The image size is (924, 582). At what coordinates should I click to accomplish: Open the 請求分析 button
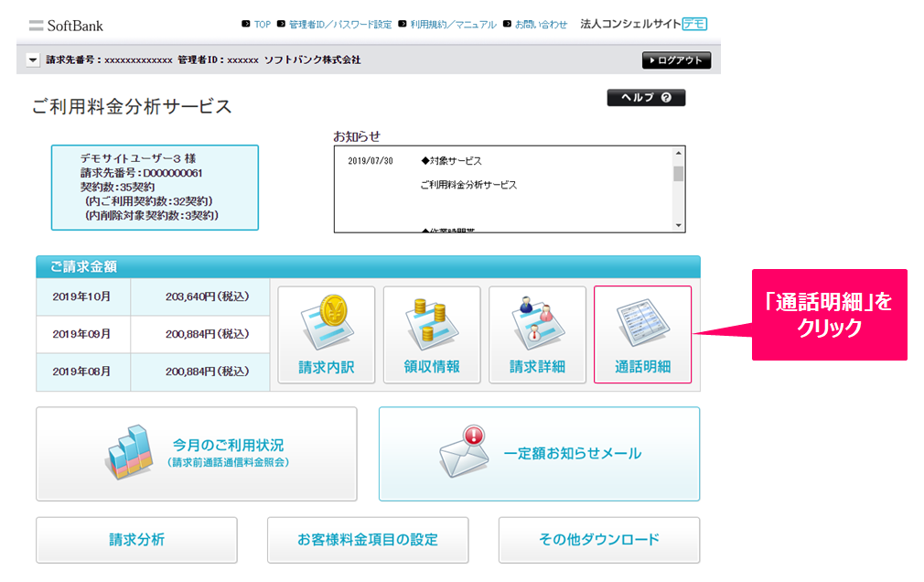136,540
